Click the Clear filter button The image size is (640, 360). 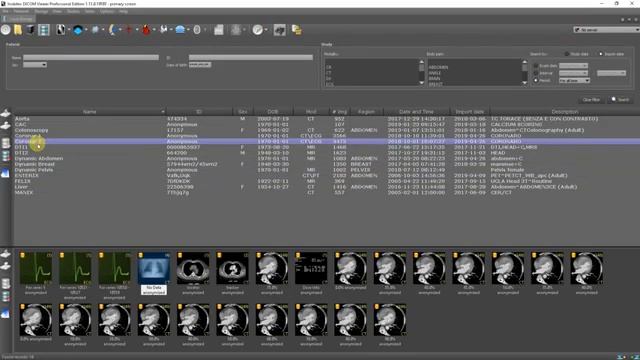[591, 100]
